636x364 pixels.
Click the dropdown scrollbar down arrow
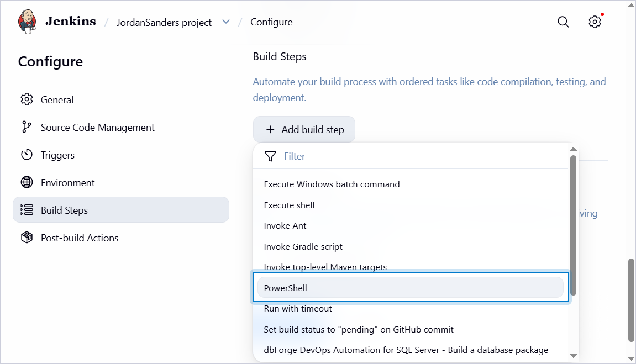(x=573, y=356)
